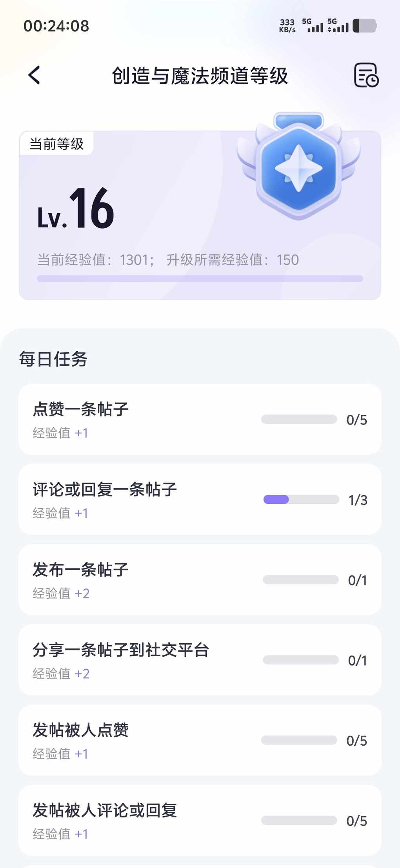Tap the first 5G signal strength icon

point(313,25)
